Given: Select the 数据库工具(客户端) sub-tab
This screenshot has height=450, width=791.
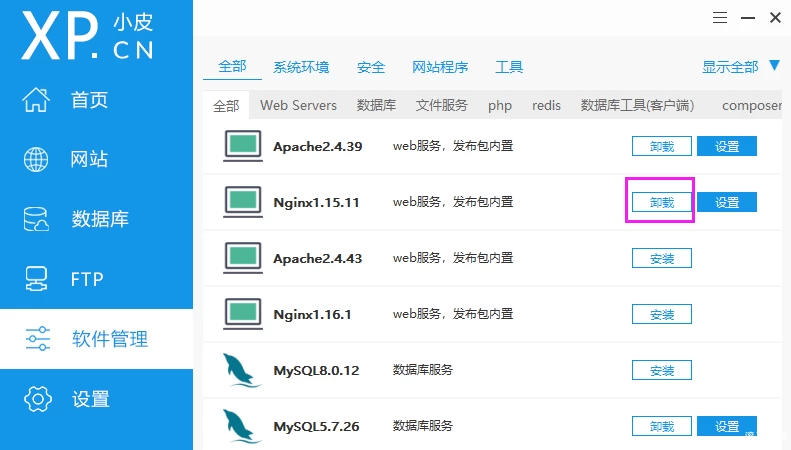Looking at the screenshot, I should [638, 105].
